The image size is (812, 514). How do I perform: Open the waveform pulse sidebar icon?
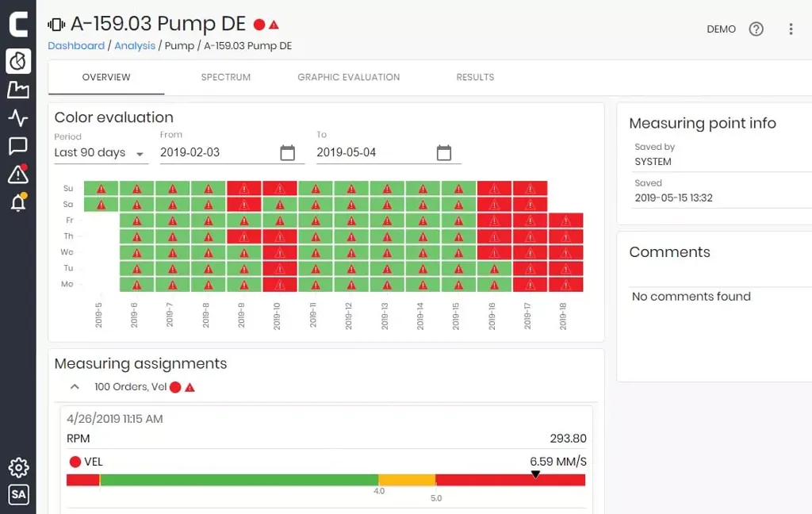coord(17,118)
